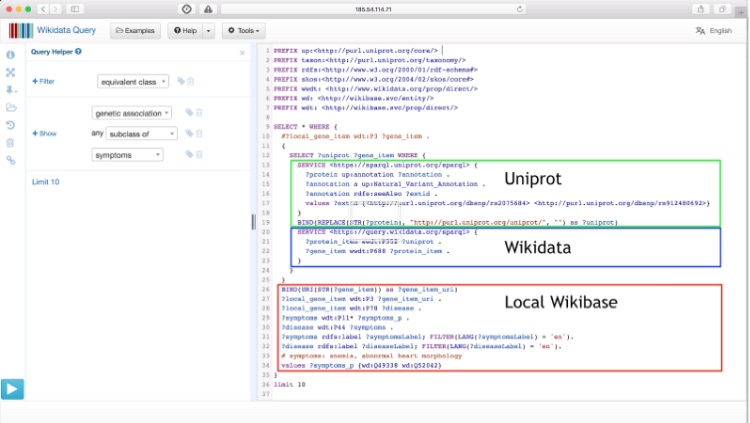
Task: Open the genetic association dropdown
Action: (x=132, y=113)
